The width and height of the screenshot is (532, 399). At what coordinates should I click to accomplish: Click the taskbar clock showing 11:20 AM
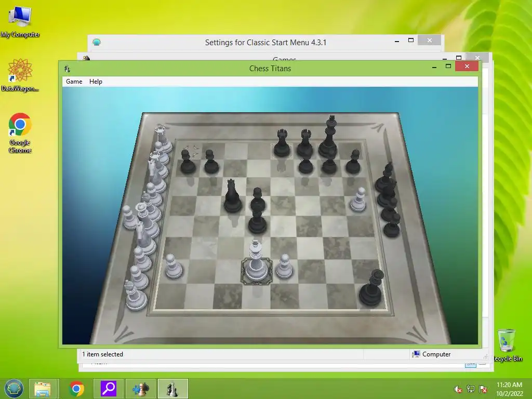click(509, 389)
